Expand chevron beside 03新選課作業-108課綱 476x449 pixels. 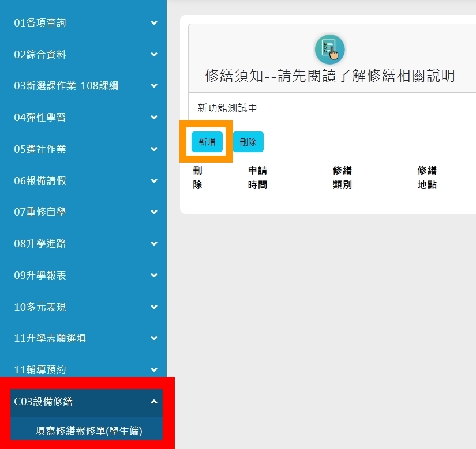[154, 86]
